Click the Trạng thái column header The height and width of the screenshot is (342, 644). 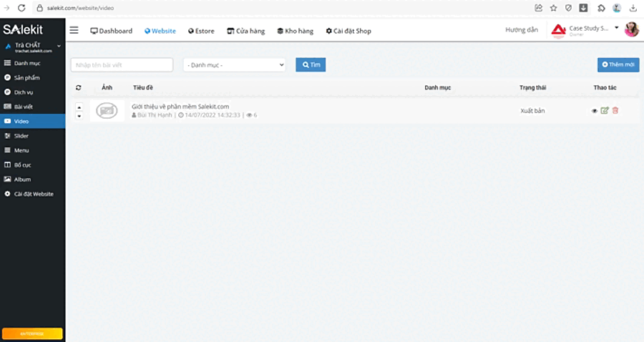click(532, 87)
